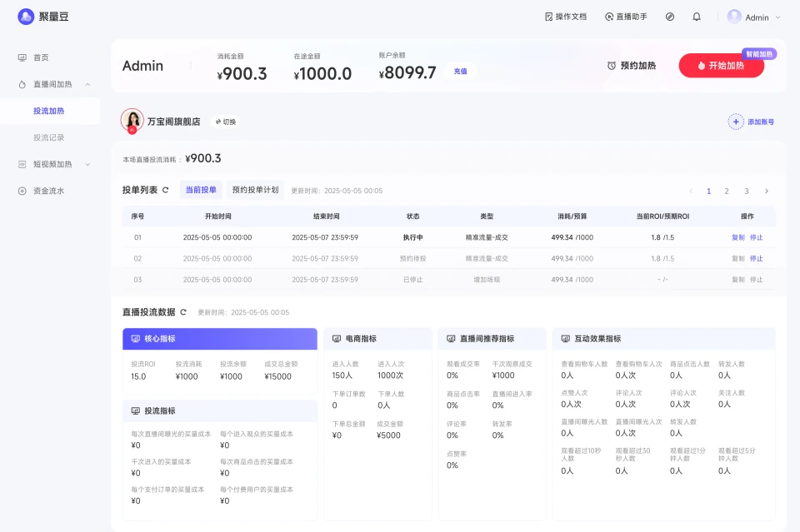Image resolution: width=800 pixels, height=532 pixels.
Task: Refresh the 投单列表 list
Action: click(165, 190)
